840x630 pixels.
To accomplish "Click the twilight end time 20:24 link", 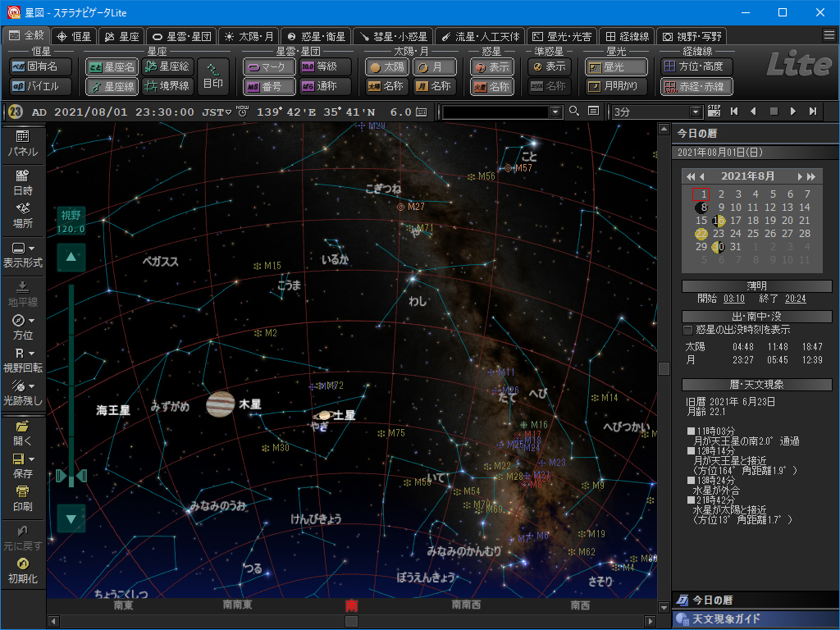I will 794,299.
